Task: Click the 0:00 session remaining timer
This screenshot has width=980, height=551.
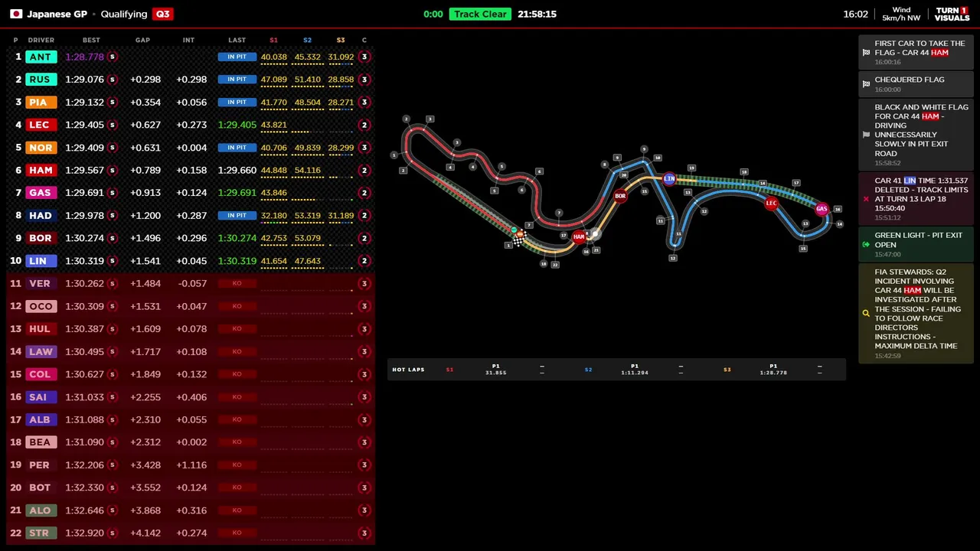Action: [433, 14]
